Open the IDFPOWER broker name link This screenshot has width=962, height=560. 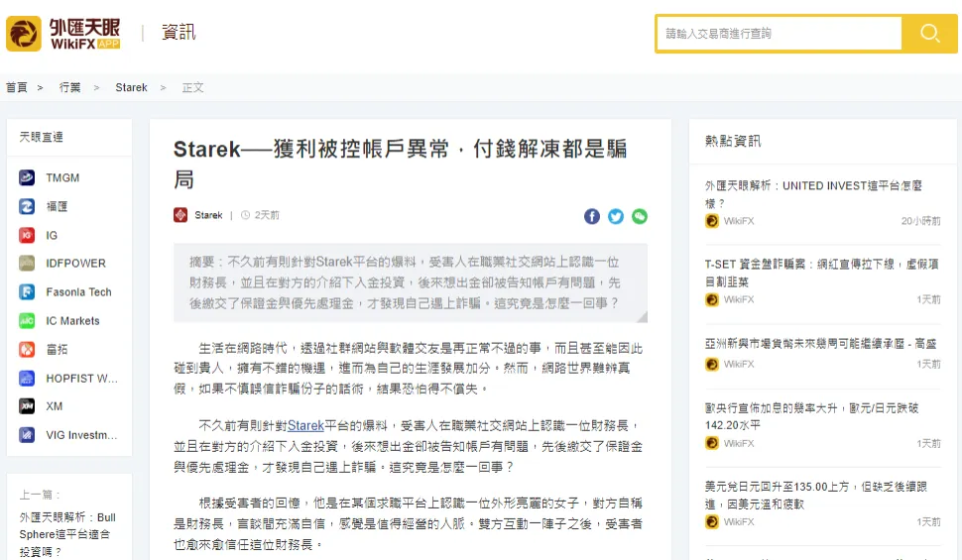pos(76,263)
